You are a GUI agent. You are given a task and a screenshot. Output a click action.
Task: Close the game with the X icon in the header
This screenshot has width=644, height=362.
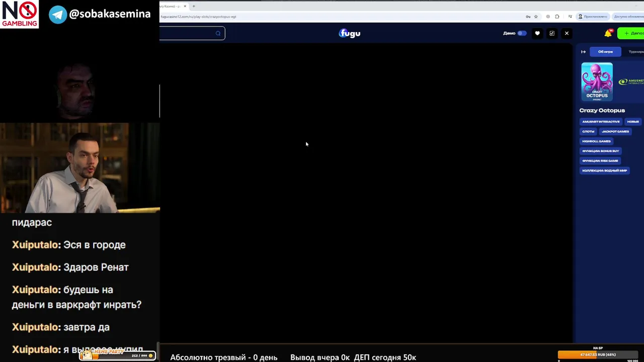tap(567, 33)
